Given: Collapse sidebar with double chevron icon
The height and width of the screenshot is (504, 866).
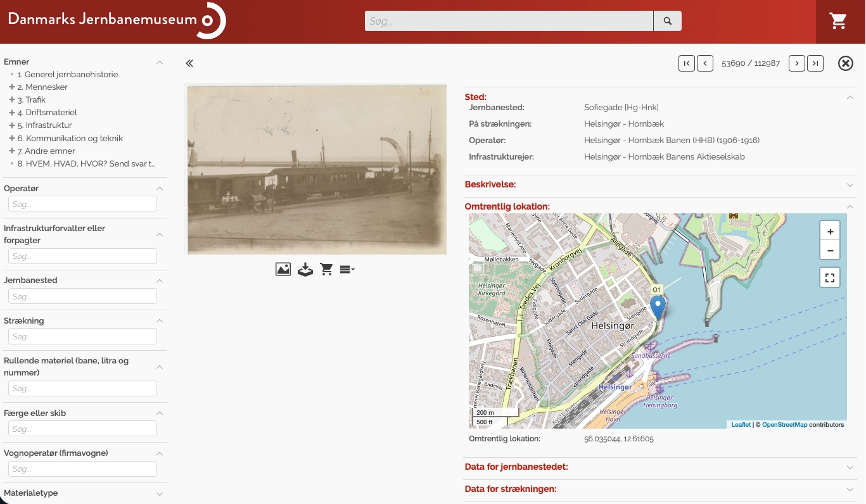Looking at the screenshot, I should tap(189, 63).
